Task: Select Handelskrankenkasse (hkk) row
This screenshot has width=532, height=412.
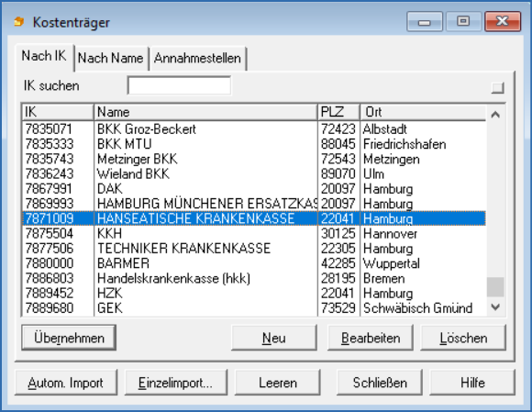Action: [254, 278]
